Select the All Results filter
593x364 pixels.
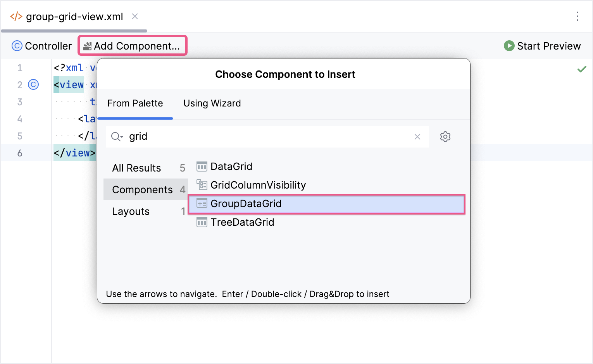click(136, 168)
